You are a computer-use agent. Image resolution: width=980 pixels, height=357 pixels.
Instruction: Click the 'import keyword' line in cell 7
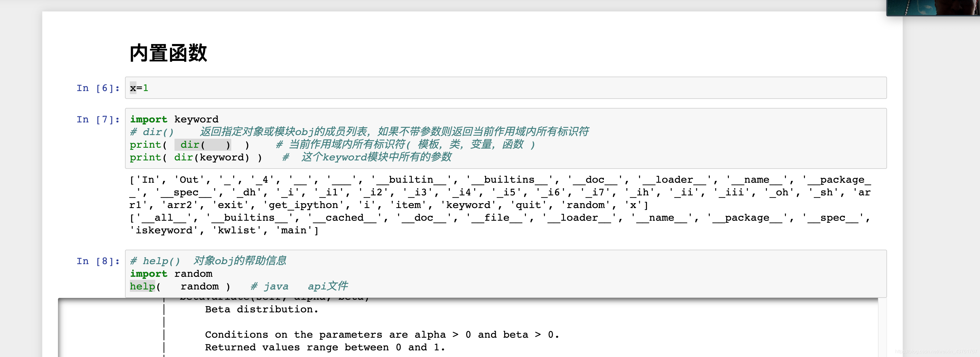(174, 119)
